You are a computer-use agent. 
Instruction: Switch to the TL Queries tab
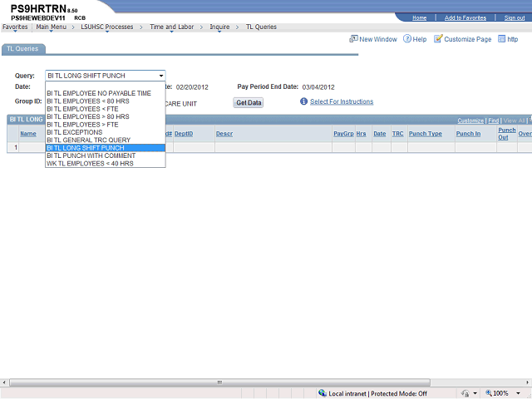pyautogui.click(x=22, y=49)
